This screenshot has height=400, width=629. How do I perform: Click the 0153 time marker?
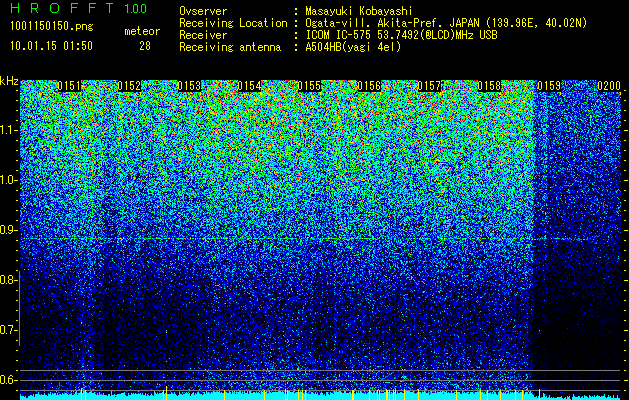(189, 86)
